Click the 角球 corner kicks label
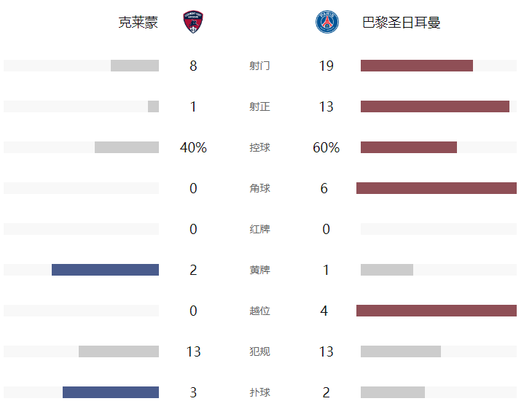 (x=259, y=188)
